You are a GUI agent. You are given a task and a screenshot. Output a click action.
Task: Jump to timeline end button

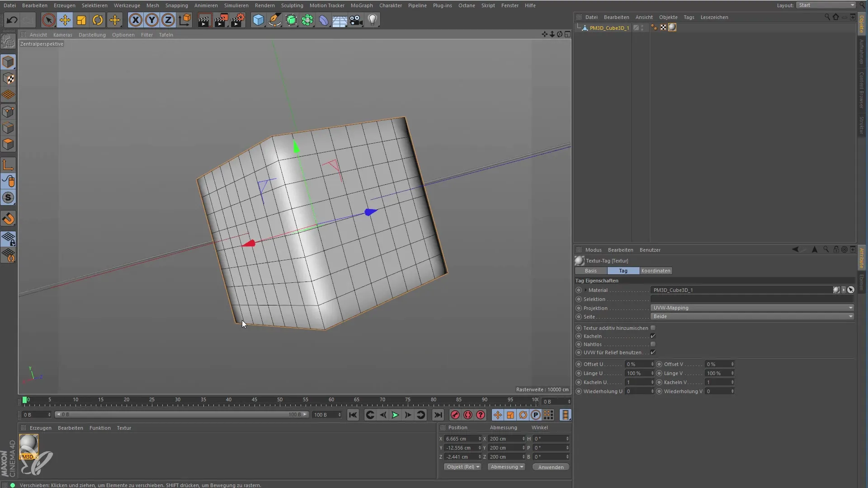point(438,415)
